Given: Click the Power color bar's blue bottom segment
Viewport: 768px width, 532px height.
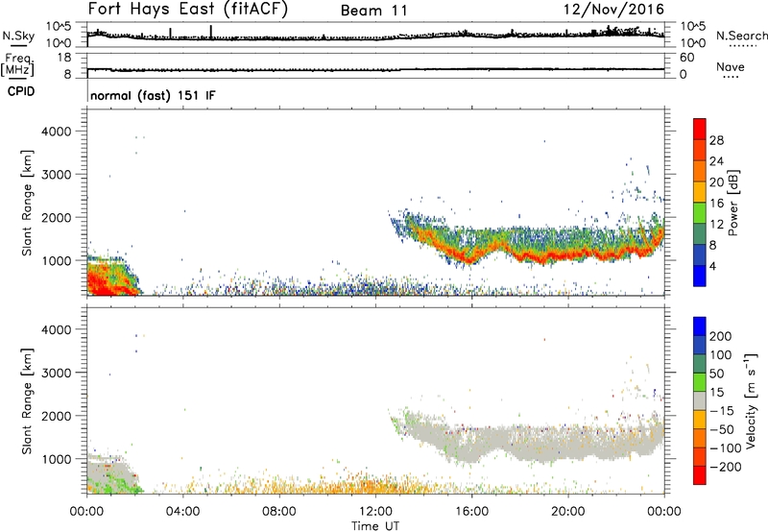Looking at the screenshot, I should pos(700,276).
